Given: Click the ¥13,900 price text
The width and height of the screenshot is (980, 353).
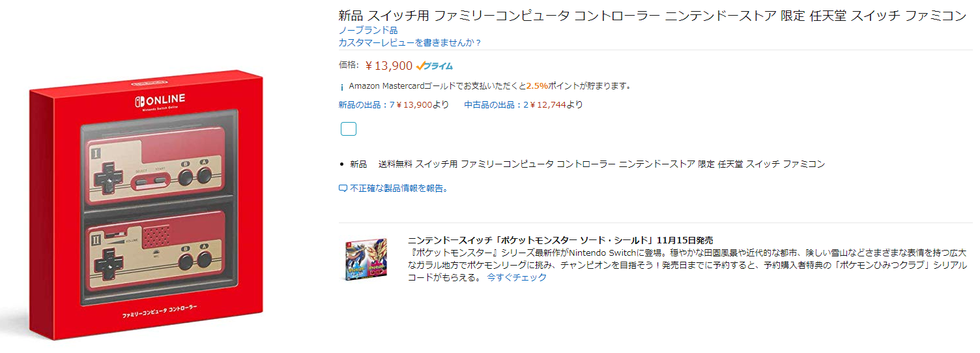Looking at the screenshot, I should [x=389, y=65].
